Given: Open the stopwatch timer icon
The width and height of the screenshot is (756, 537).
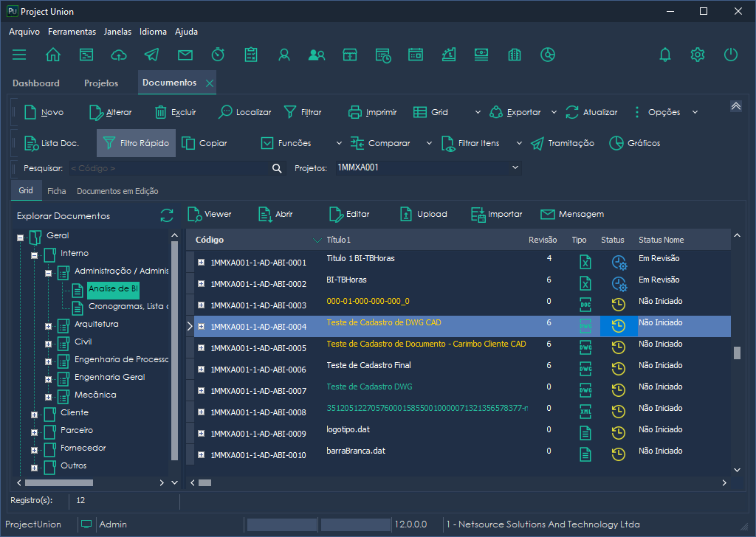Looking at the screenshot, I should (x=218, y=55).
